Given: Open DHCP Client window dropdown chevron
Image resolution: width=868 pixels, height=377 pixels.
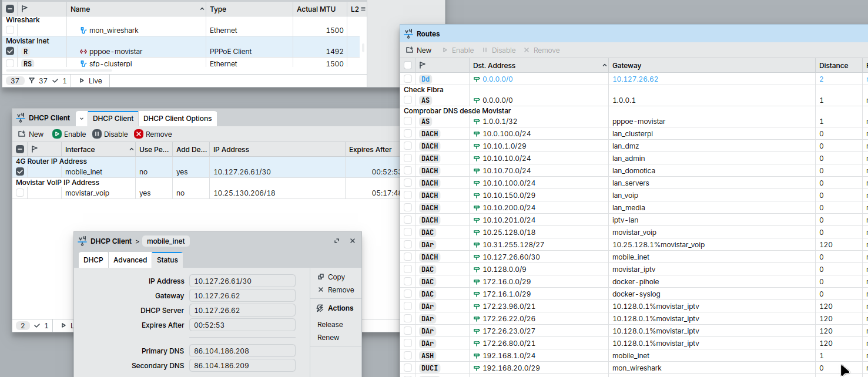Looking at the screenshot, I should pos(82,119).
